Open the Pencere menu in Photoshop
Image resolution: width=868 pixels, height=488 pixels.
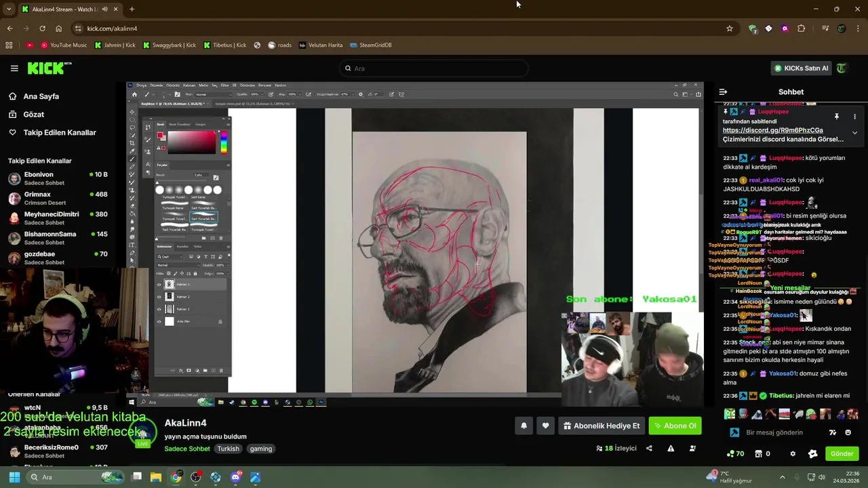tap(264, 85)
